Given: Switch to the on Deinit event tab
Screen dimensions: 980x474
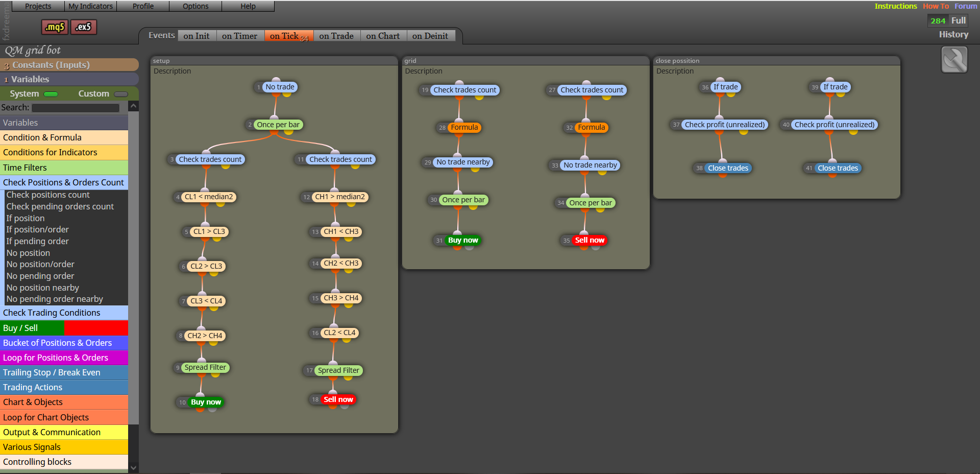Looking at the screenshot, I should point(430,36).
